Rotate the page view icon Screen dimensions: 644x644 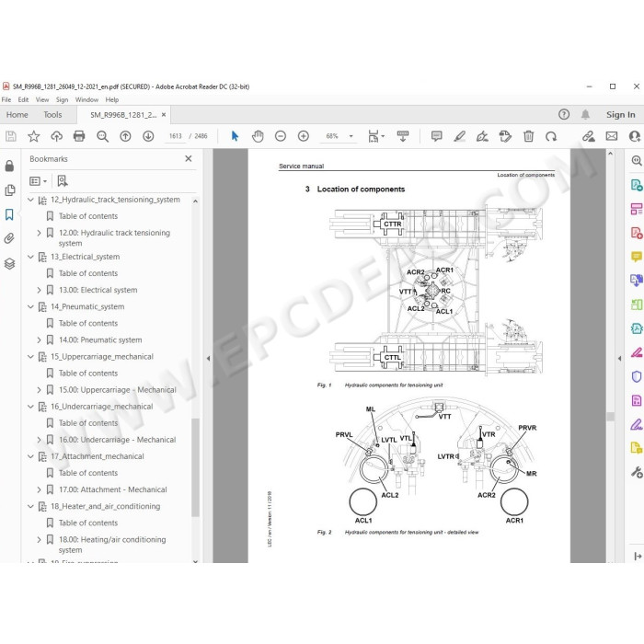point(551,136)
